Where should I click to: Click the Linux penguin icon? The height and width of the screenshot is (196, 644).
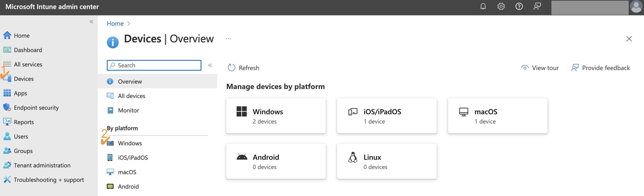tap(353, 157)
